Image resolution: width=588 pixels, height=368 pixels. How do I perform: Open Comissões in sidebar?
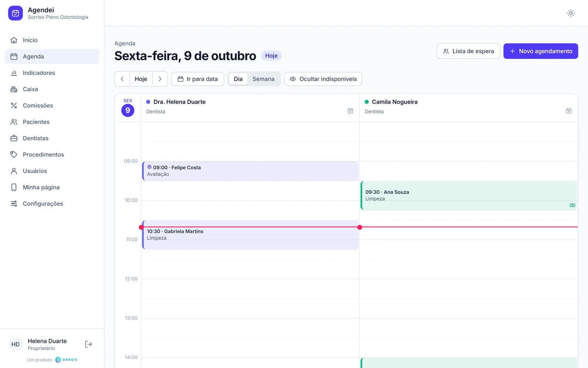click(52, 106)
